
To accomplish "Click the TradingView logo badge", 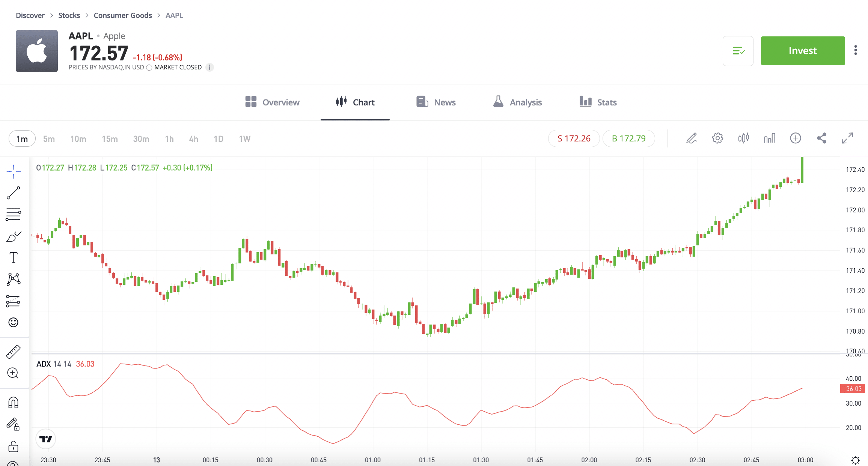I will [46, 439].
